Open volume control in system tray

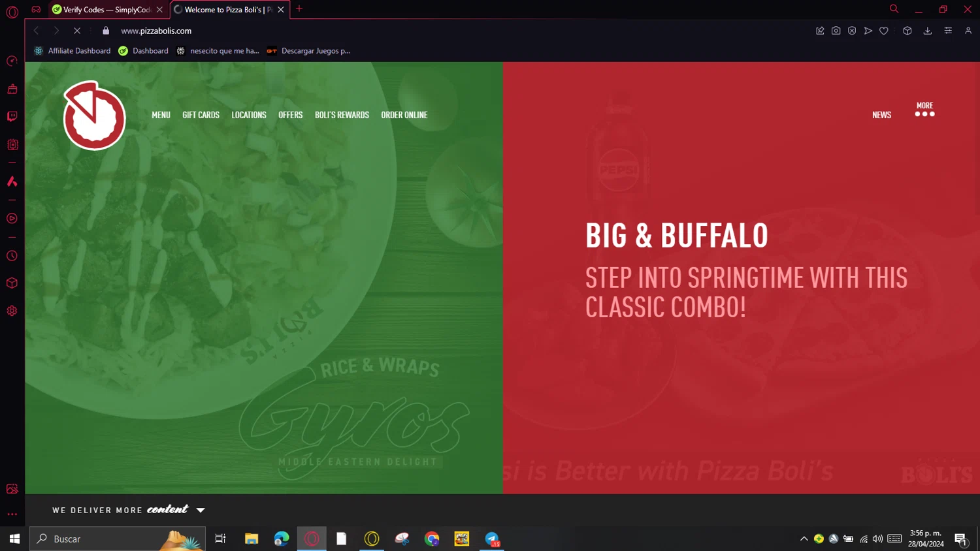point(877,539)
